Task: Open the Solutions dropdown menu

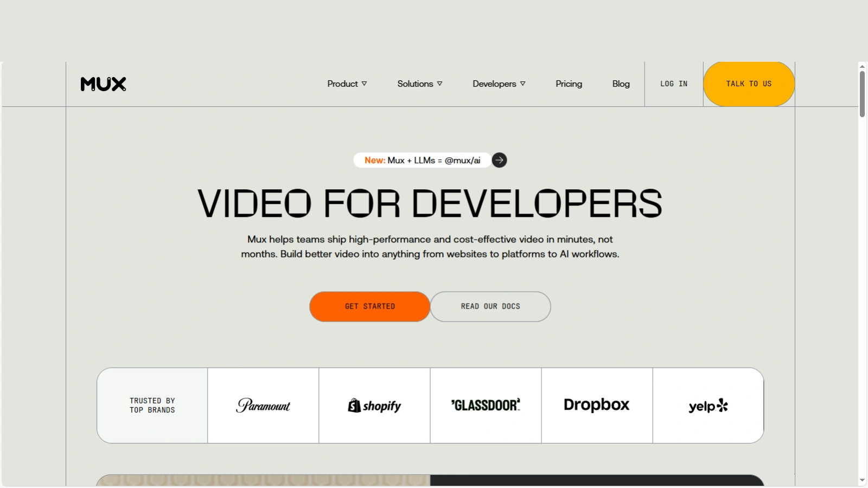Action: point(419,84)
